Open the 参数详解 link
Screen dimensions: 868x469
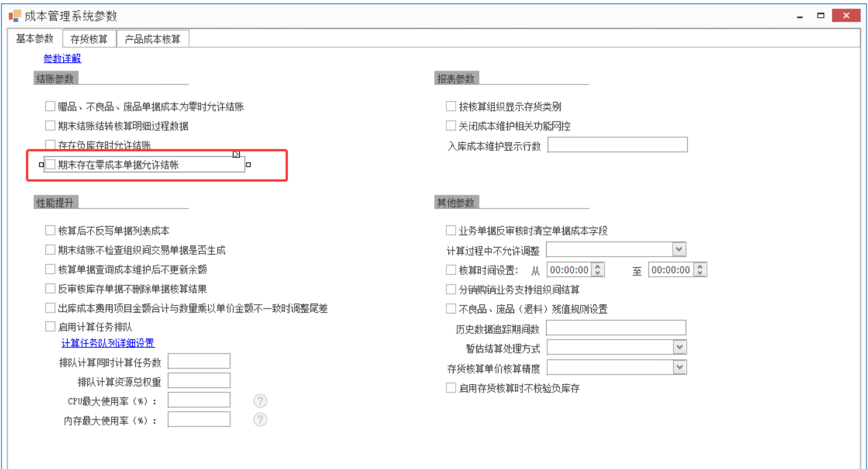pyautogui.click(x=62, y=58)
